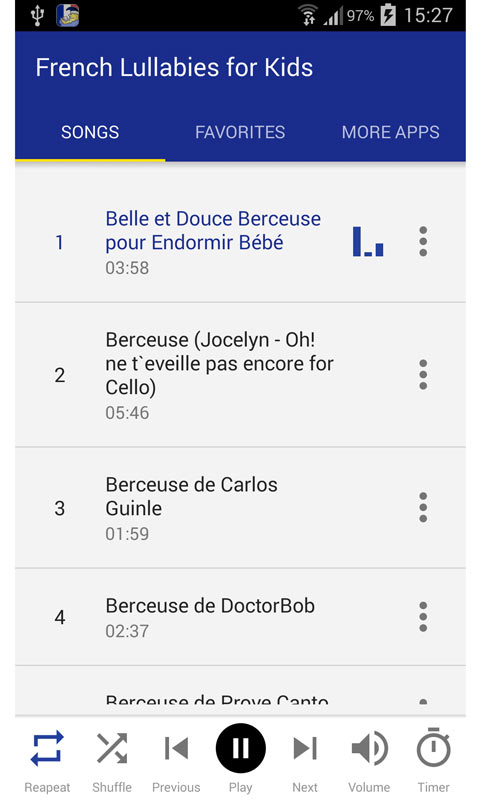Viewport: 480px width, 800px height.
Task: Select the Songs tab
Action: [x=90, y=133]
